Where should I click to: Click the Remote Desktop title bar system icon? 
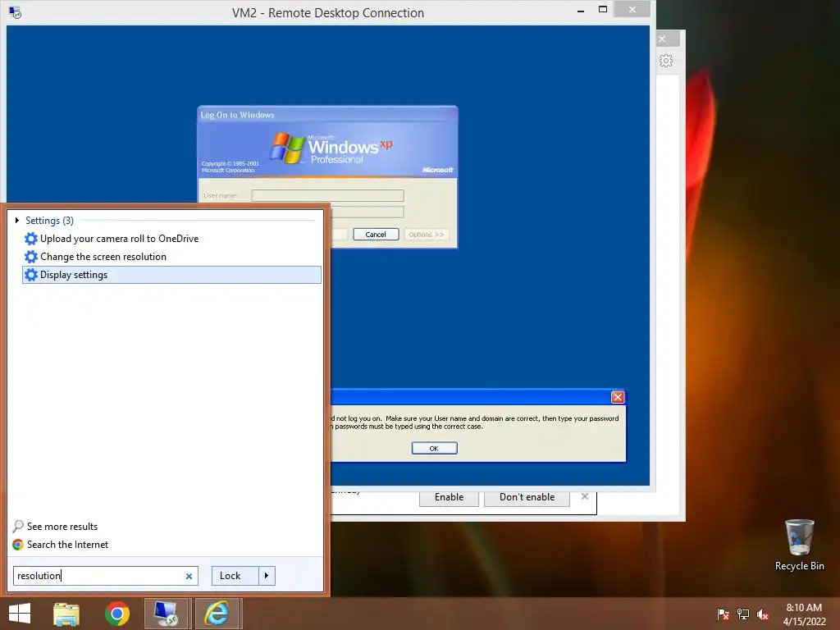[15, 11]
